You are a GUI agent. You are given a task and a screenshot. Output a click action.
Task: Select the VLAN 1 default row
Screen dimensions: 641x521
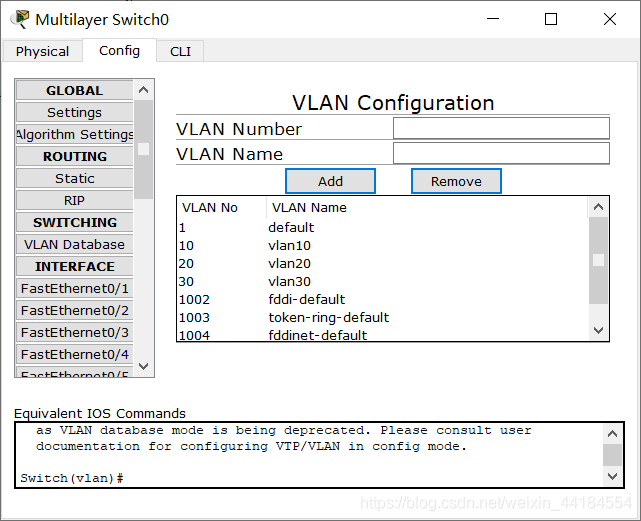click(x=383, y=227)
